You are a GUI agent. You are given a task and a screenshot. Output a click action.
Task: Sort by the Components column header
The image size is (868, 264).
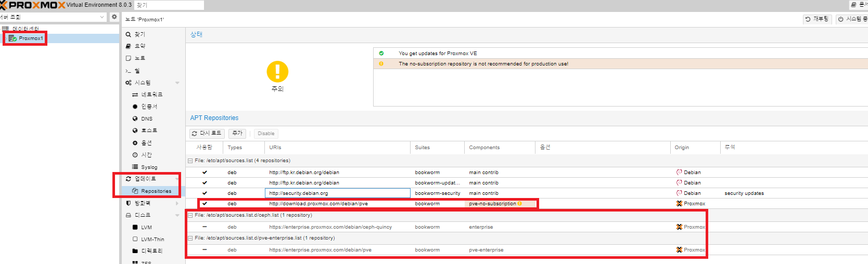point(500,148)
